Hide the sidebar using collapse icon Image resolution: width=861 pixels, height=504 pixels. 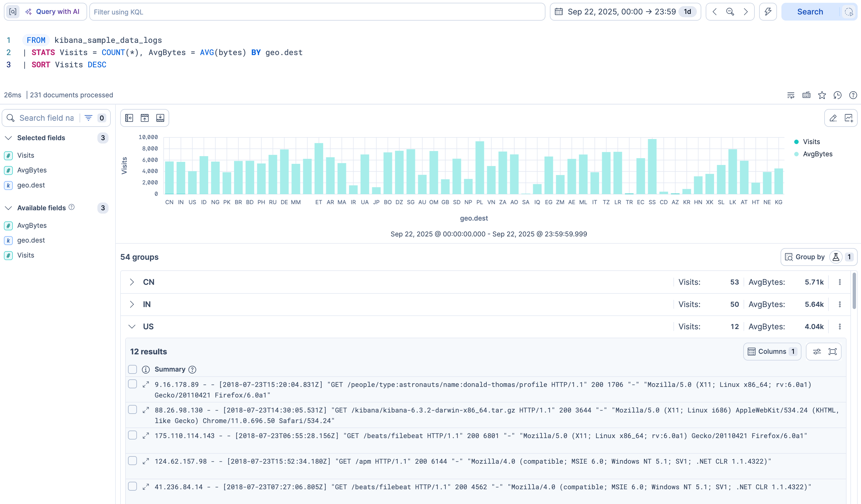click(x=129, y=118)
